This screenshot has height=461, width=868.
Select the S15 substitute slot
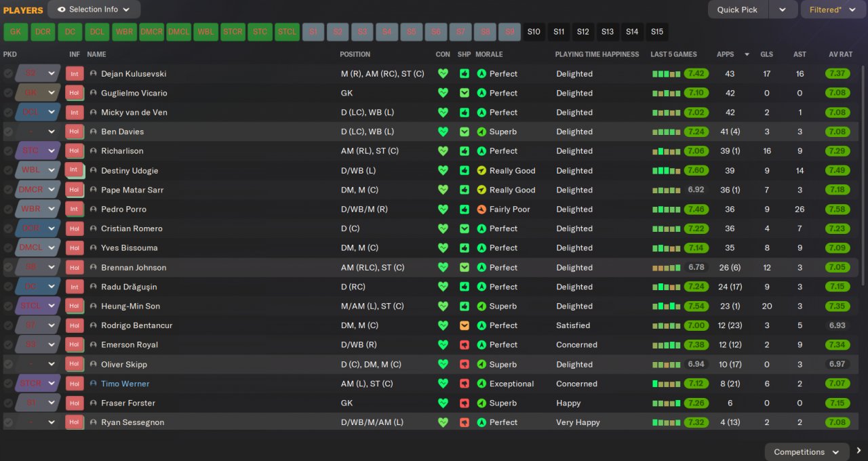click(656, 32)
